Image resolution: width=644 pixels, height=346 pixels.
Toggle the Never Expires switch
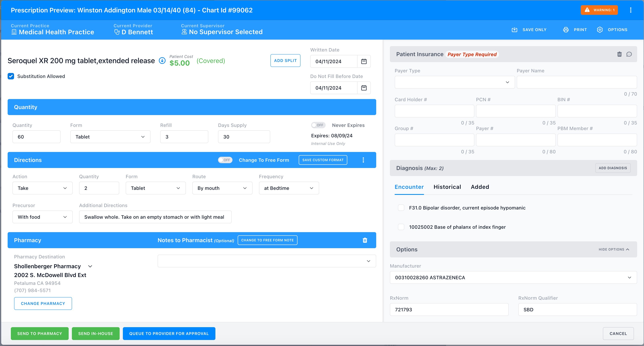click(318, 125)
